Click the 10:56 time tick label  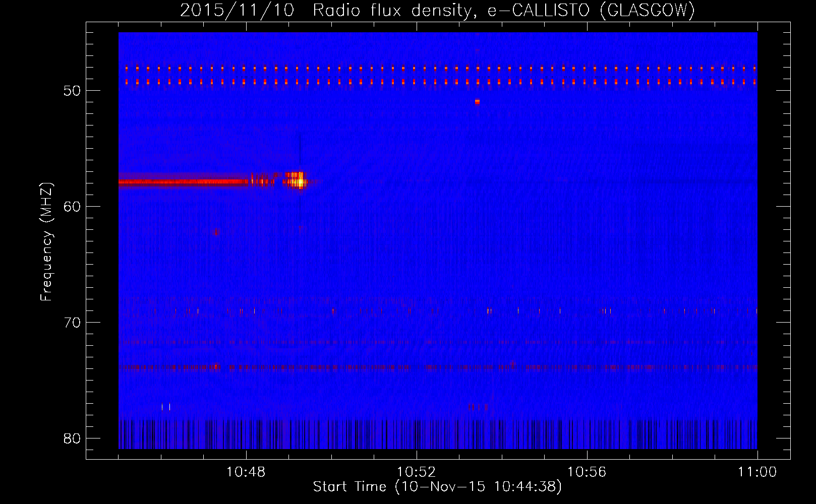587,472
